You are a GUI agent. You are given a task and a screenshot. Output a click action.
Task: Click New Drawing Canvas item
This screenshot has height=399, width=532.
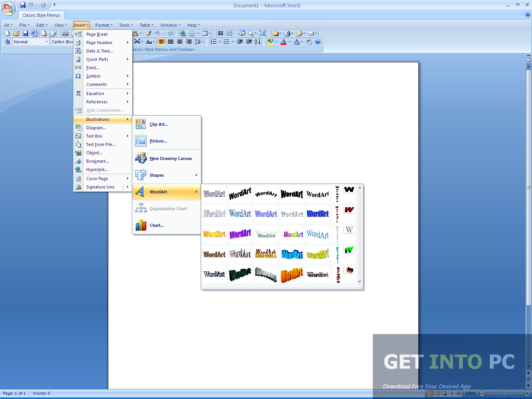pyautogui.click(x=166, y=158)
